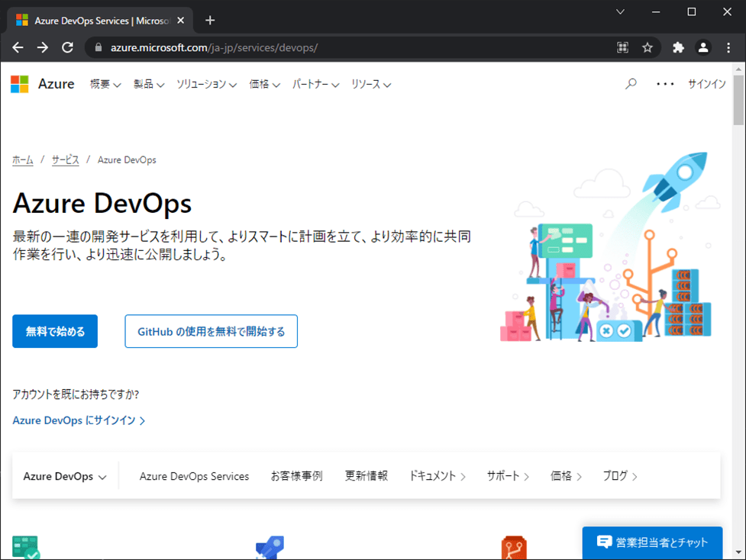Click the browser back arrow
This screenshot has width=746, height=560.
18,47
